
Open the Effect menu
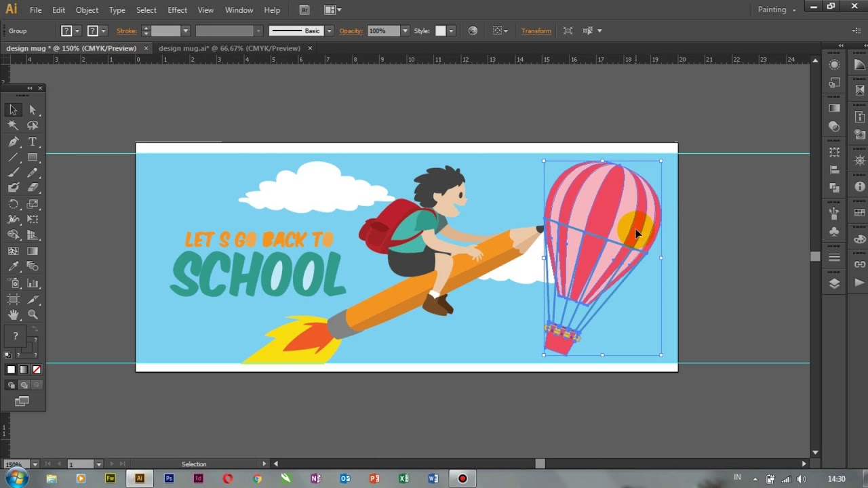point(177,10)
